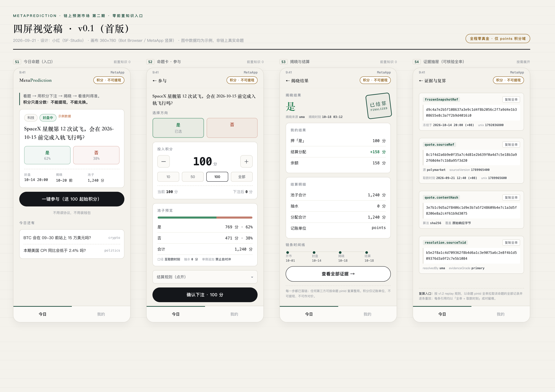Screen dimensions: 555x392
Task: Go back from the 证据与复算 screen
Action: tap(421, 81)
